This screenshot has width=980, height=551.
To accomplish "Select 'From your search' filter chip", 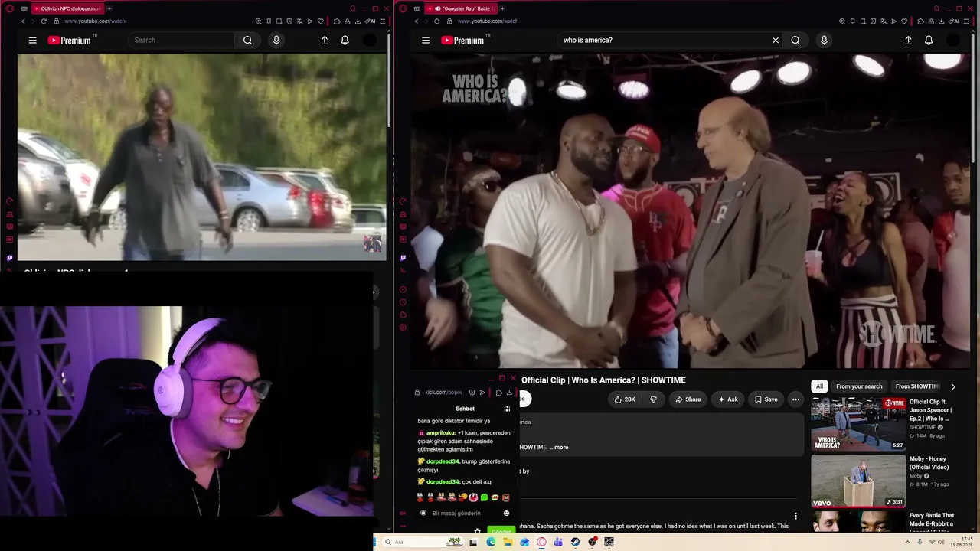I will coord(859,386).
